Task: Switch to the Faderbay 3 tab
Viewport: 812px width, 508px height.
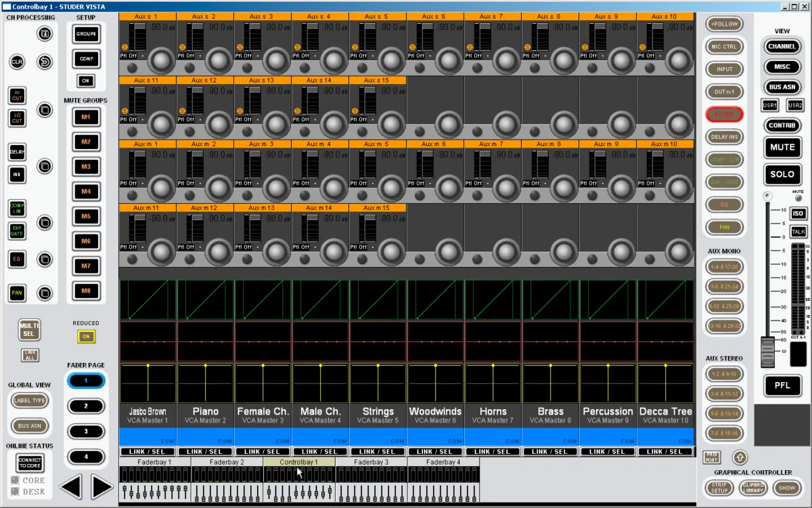Action: point(371,462)
